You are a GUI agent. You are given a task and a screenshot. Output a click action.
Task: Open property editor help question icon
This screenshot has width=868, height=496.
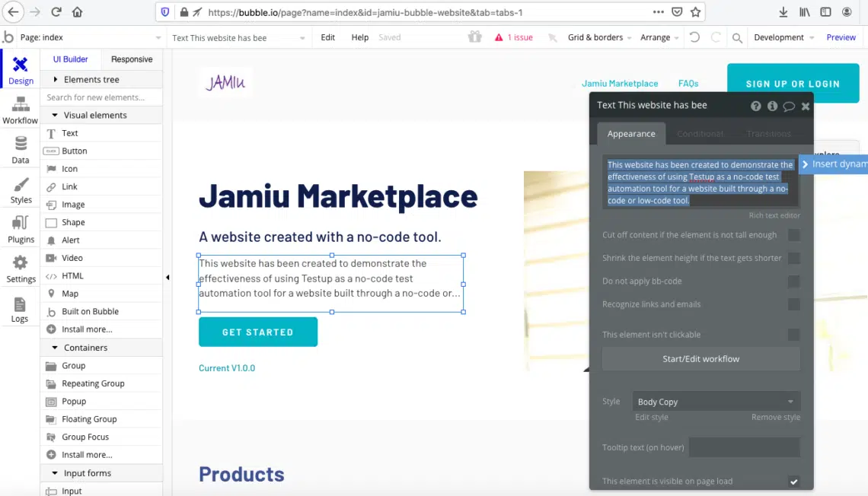[x=755, y=106]
